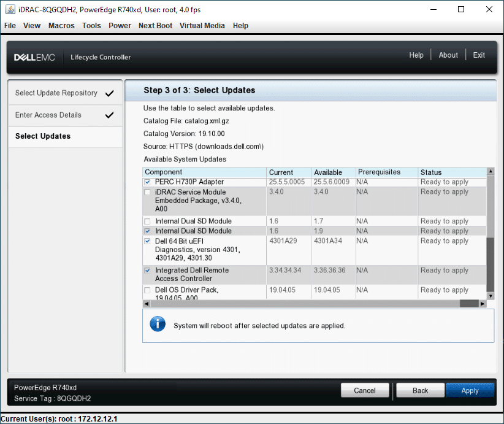Open the Power menu
Screen dimensions: 504x424
coord(120,25)
